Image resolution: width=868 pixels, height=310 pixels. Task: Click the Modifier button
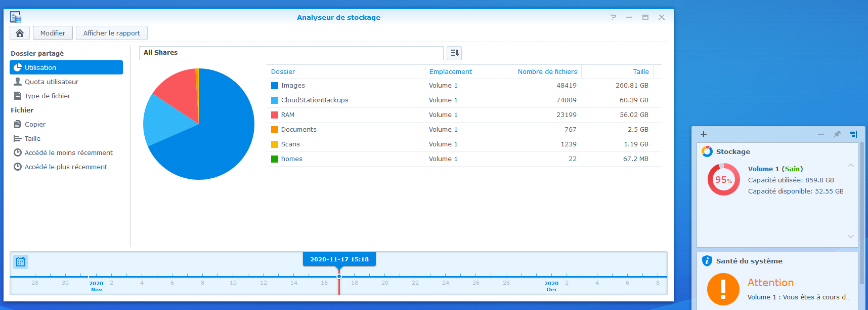(53, 33)
